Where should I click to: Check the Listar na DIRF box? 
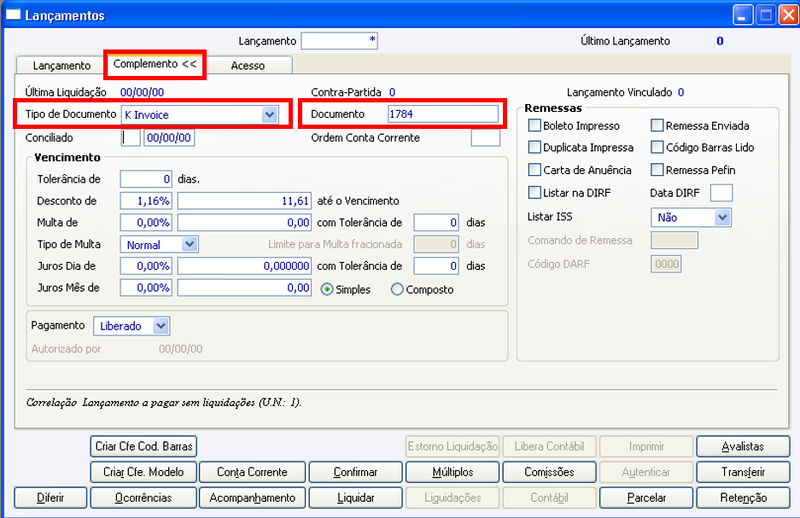pyautogui.click(x=534, y=193)
